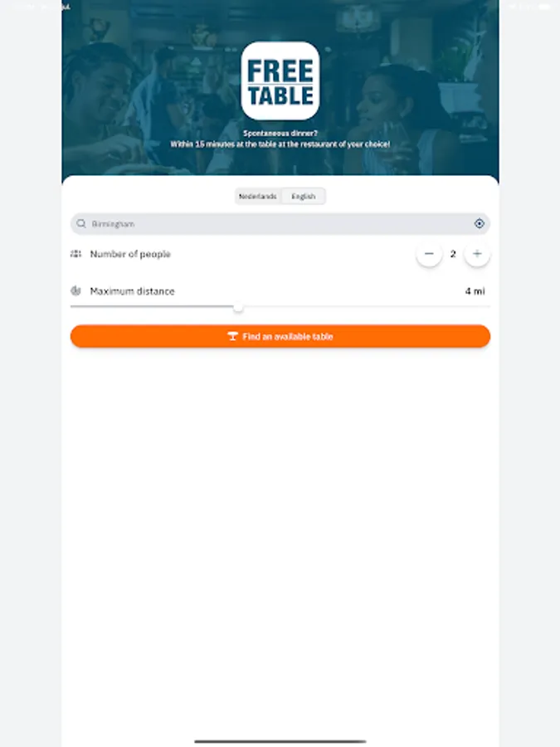Switch language to Nederlands
This screenshot has height=747, width=560.
[x=258, y=196]
